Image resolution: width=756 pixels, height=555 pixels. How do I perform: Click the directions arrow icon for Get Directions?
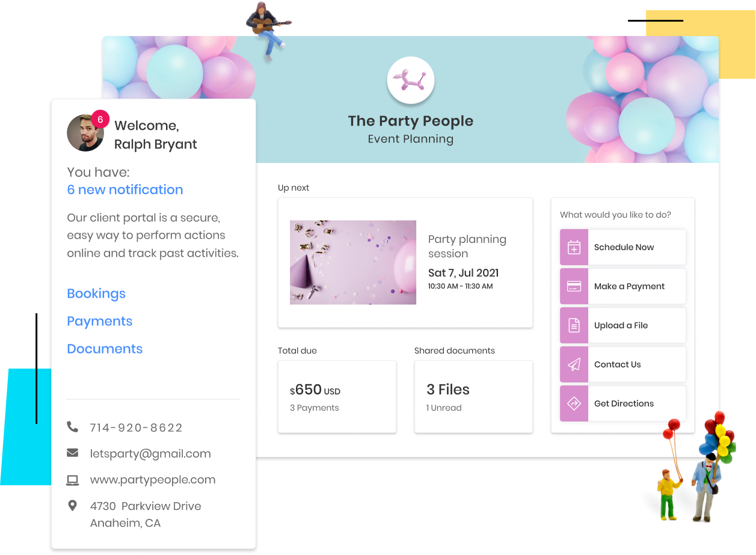pyautogui.click(x=574, y=403)
